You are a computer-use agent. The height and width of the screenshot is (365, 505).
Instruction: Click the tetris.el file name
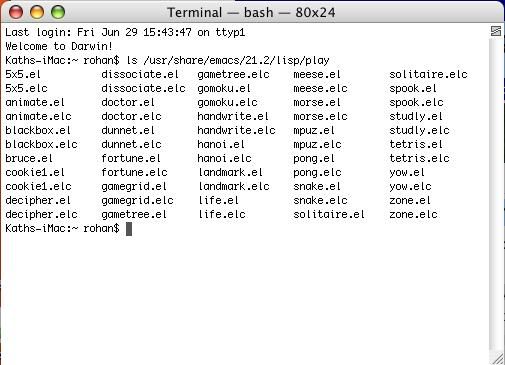pos(416,144)
